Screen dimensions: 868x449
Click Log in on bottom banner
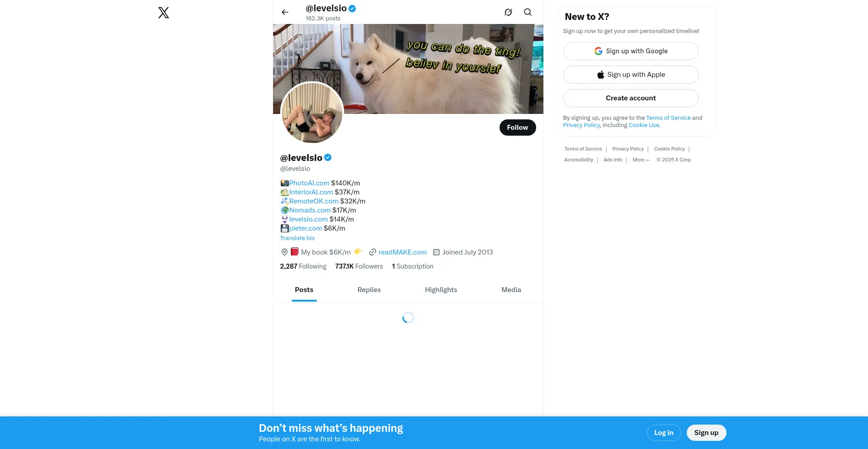664,433
